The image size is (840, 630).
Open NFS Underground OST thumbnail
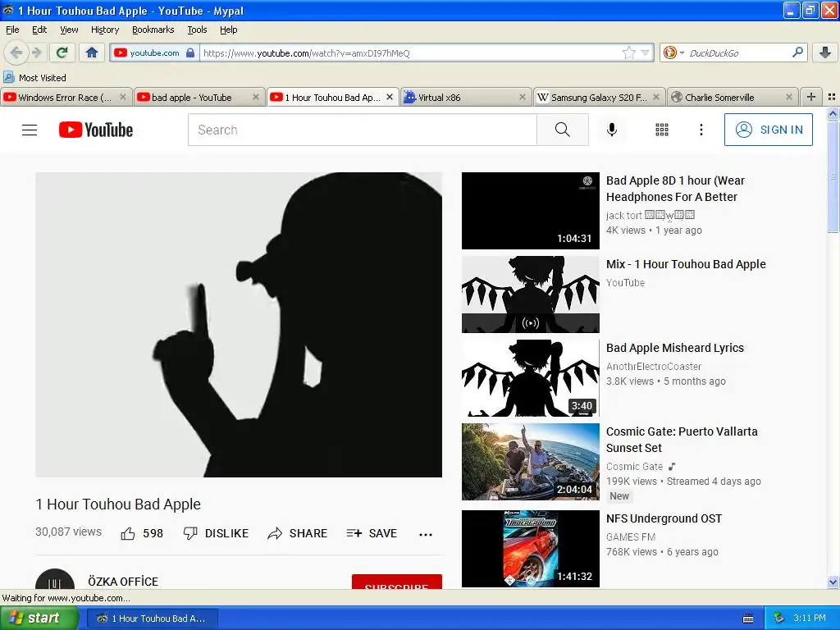531,549
